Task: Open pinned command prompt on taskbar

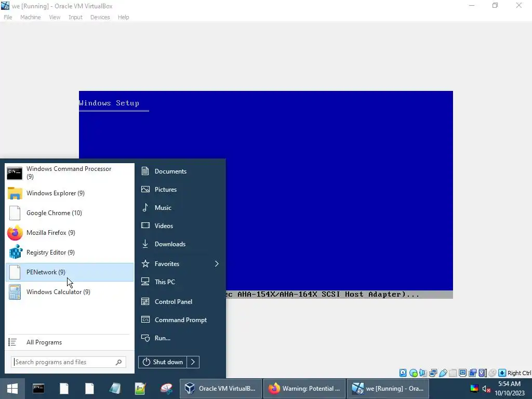Action: (x=38, y=389)
